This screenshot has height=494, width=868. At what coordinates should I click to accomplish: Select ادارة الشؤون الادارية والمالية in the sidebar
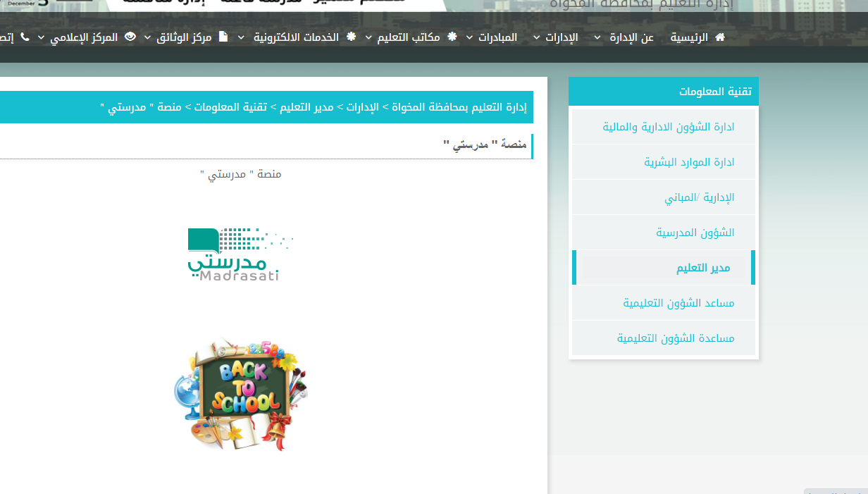(664, 127)
